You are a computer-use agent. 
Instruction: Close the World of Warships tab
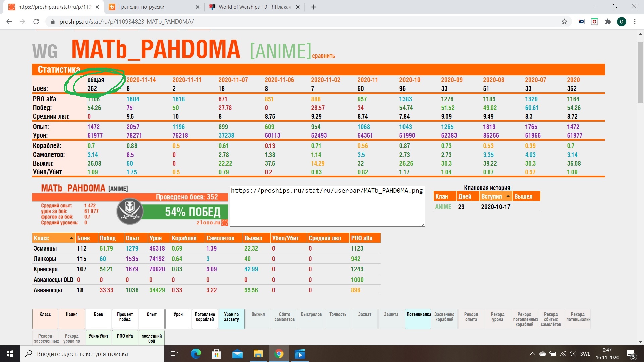click(x=298, y=7)
